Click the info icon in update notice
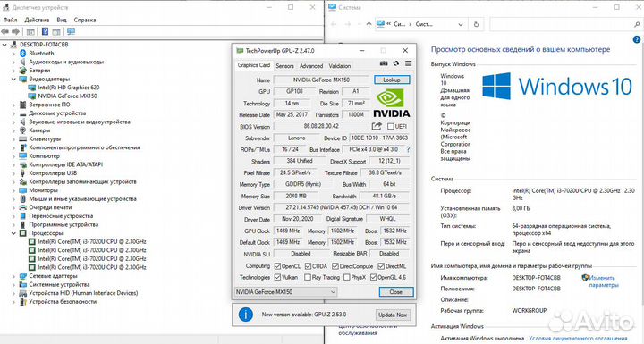Viewport: 644px width, 344px height. 246,315
